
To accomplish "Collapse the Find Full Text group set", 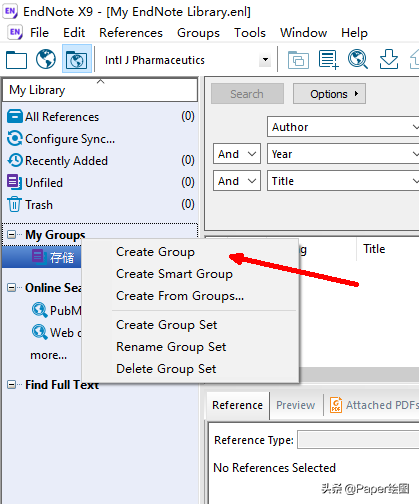I will [11, 384].
